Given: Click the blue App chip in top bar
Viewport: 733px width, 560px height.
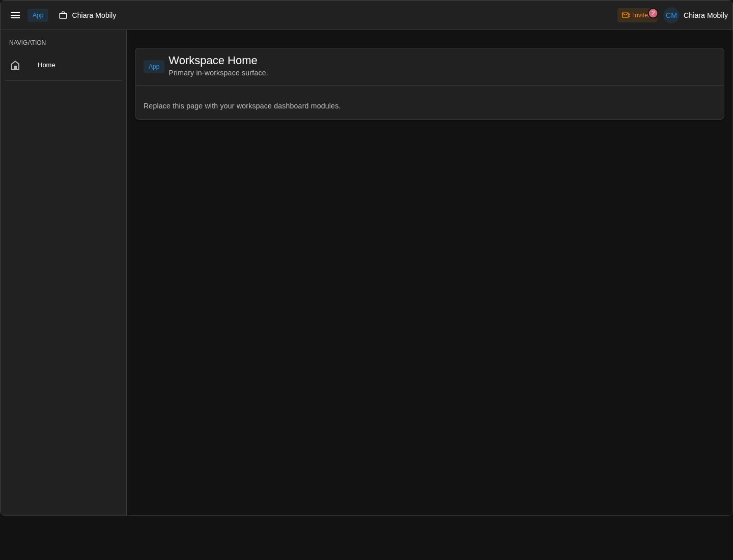Looking at the screenshot, I should coord(38,15).
